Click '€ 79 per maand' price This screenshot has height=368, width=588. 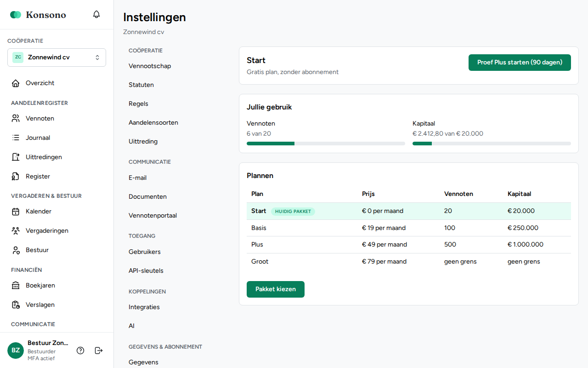pos(384,262)
